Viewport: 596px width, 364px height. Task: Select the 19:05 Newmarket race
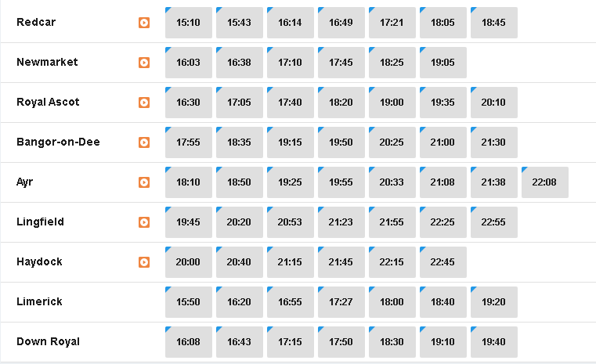click(x=443, y=63)
